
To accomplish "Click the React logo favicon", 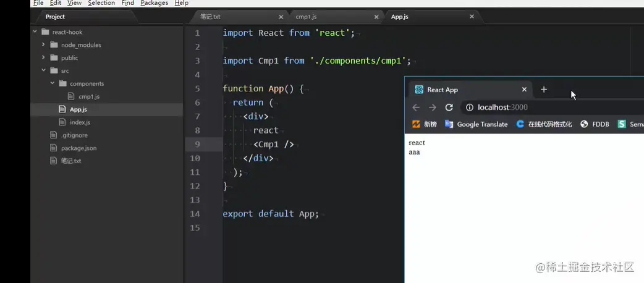I will (x=419, y=90).
